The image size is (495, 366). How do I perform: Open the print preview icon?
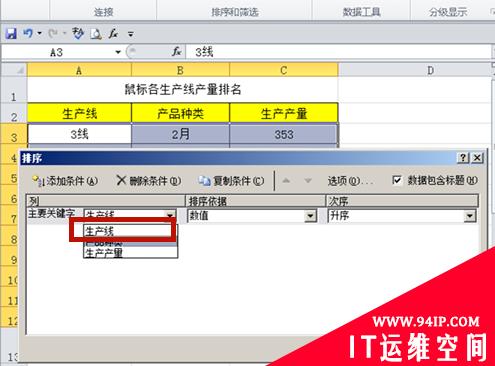96,34
